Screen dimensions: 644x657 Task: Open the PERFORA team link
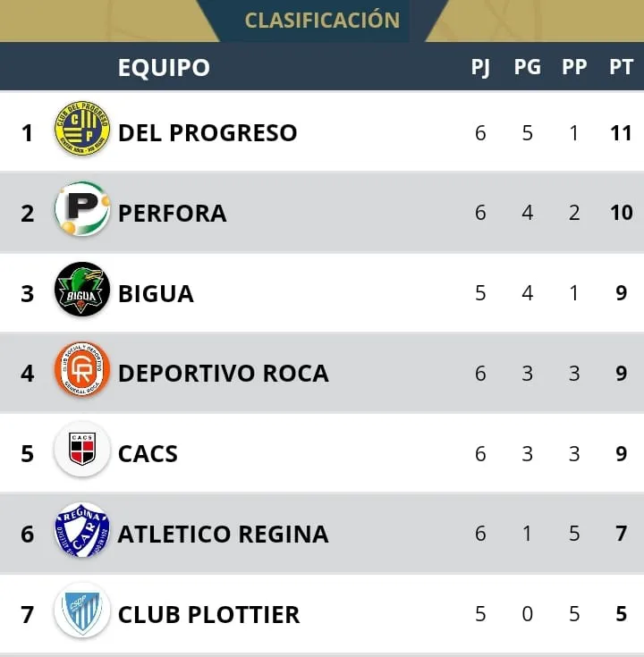coord(173,214)
